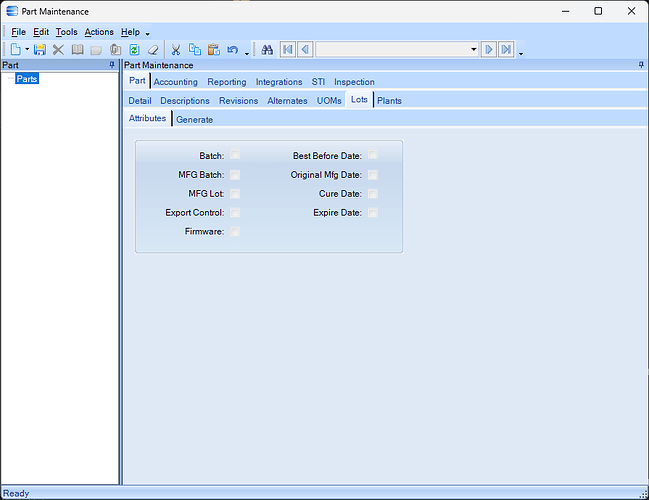Click the New document icon

tap(16, 50)
